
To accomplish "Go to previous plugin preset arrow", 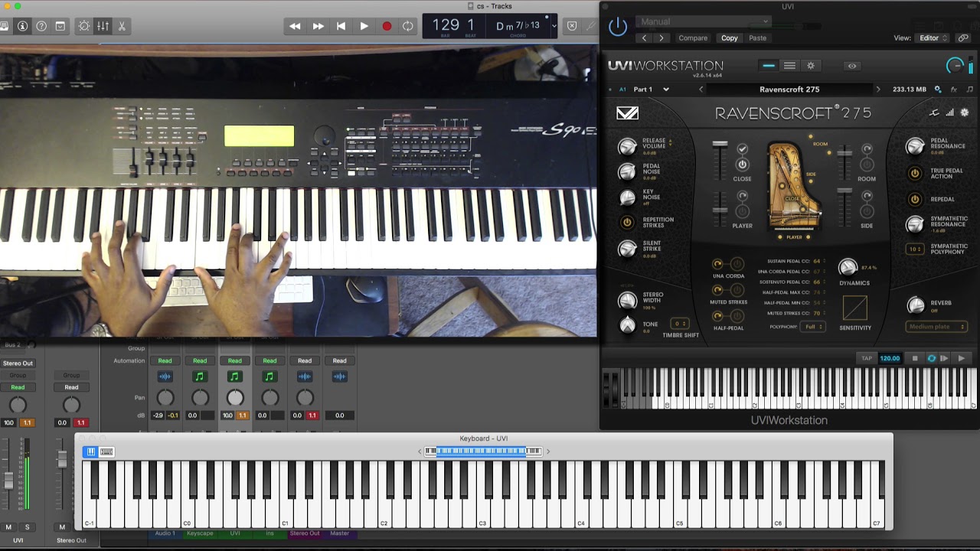I will click(645, 37).
